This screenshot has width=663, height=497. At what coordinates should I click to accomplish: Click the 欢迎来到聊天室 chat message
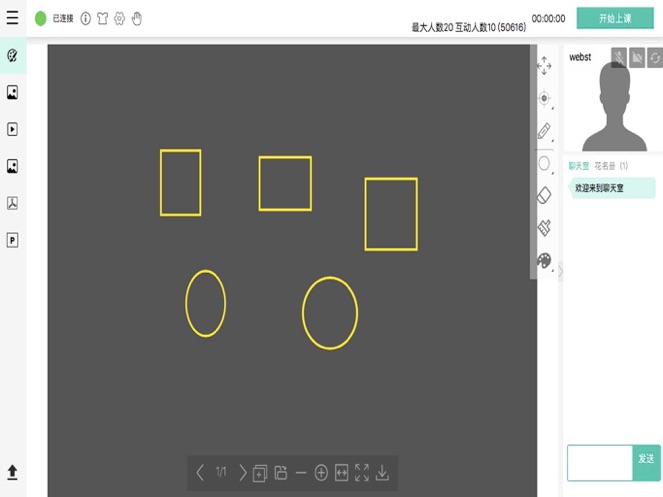pos(612,188)
